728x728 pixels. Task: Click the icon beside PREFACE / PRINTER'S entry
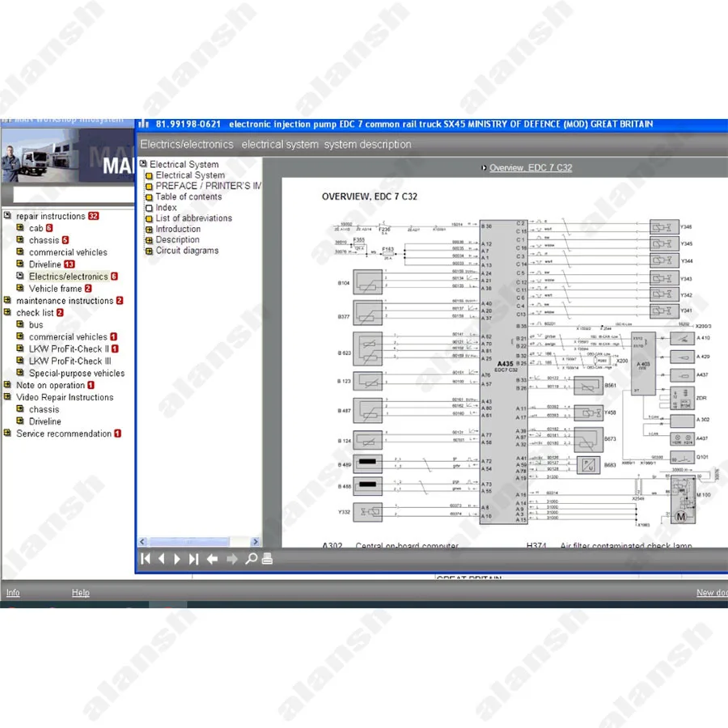[x=149, y=187]
